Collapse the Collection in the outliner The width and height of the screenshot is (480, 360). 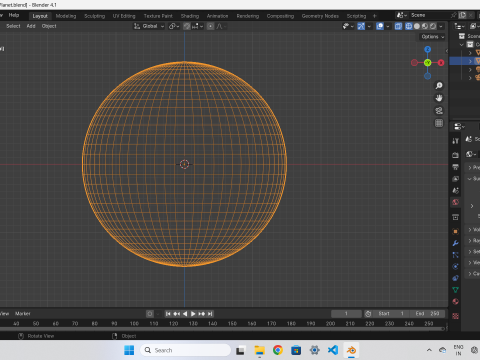pyautogui.click(x=462, y=45)
